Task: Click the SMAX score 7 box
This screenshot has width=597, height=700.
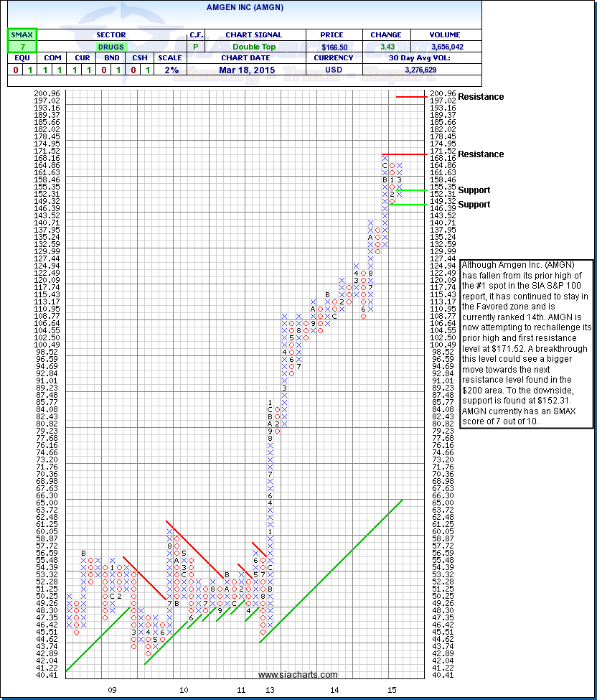Action: tap(22, 47)
